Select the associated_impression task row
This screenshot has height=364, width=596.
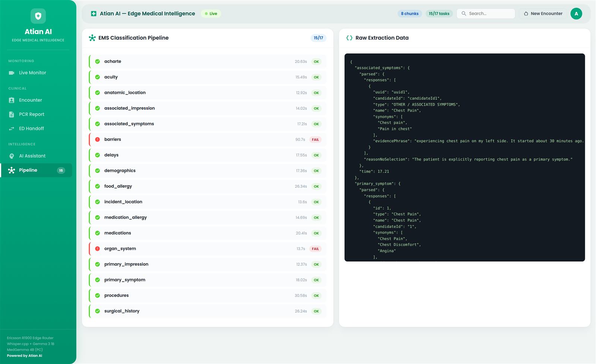point(207,108)
